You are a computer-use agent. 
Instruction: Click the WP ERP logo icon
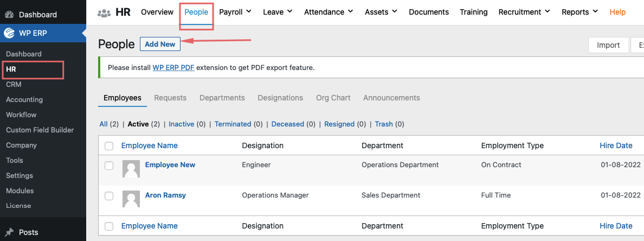pos(9,33)
